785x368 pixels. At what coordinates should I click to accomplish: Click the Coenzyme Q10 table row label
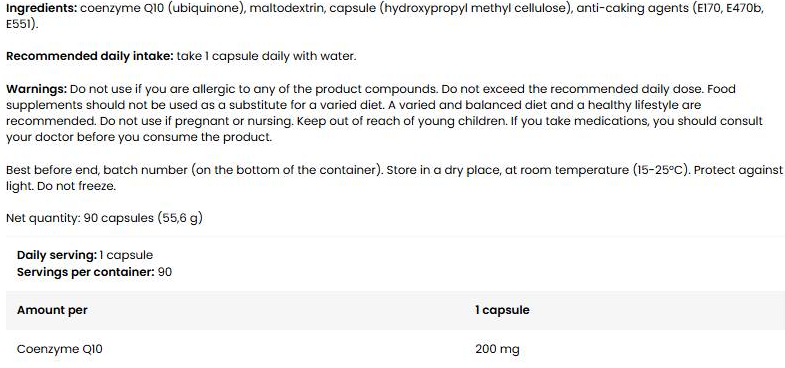(x=60, y=349)
